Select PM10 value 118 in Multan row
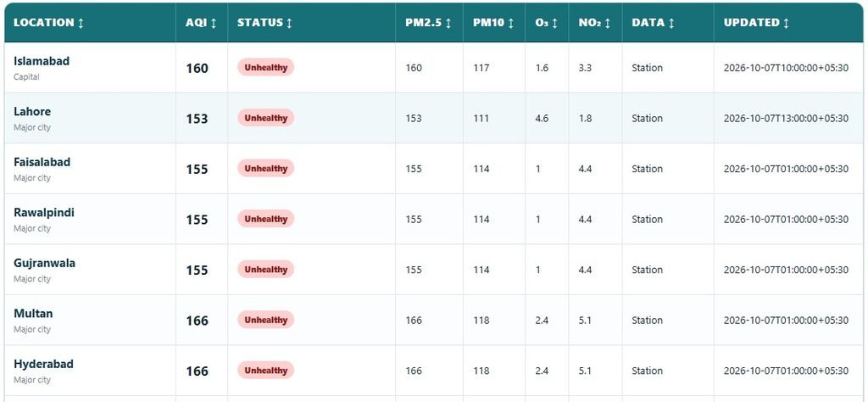 pos(481,320)
